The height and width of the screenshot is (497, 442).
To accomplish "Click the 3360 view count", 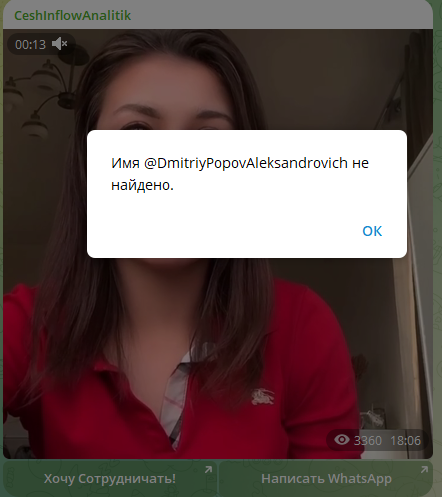I will [x=368, y=441].
